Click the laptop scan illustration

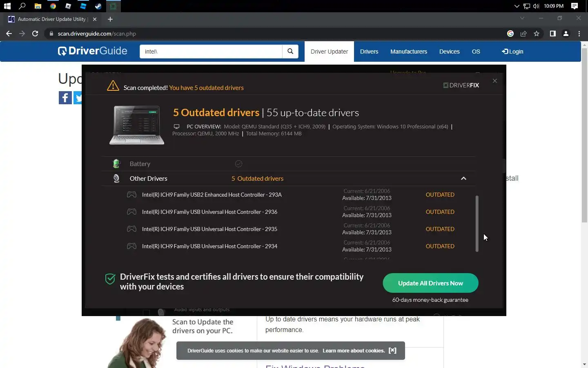click(137, 125)
